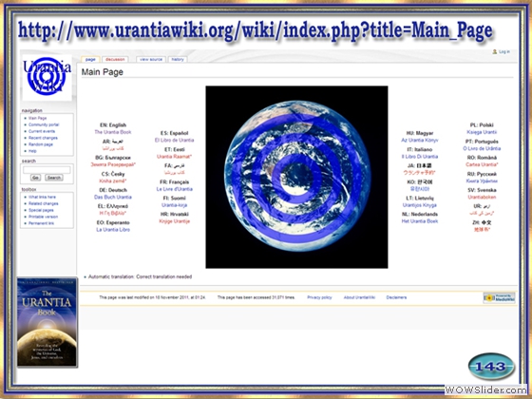Screen dimensions: 532x399
Task: Click the Urantia Wiki logo
Action: click(x=47, y=76)
